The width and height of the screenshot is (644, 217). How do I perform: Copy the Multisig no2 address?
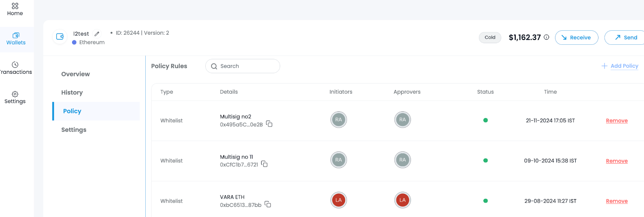[269, 124]
